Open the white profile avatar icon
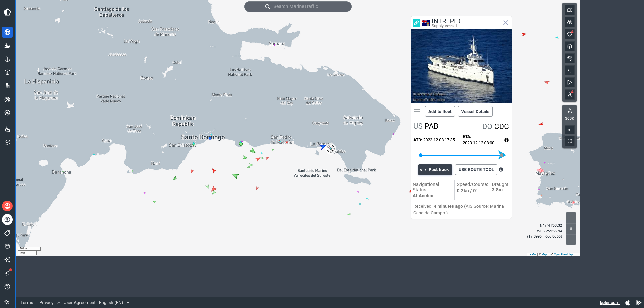Screen dimensions: 644x308 (7, 220)
